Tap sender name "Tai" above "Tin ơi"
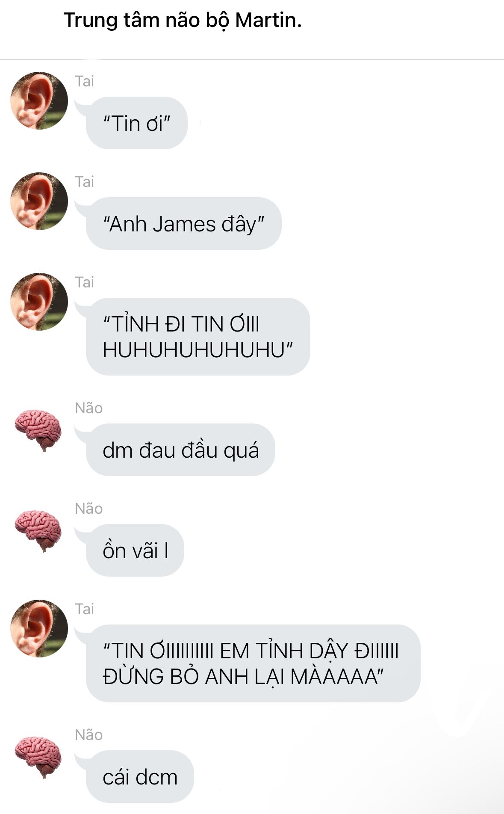 (x=84, y=81)
